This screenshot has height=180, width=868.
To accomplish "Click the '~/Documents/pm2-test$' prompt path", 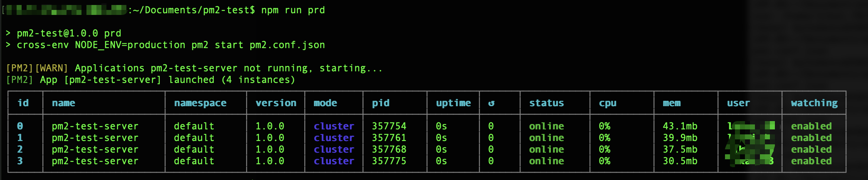I will pyautogui.click(x=194, y=10).
